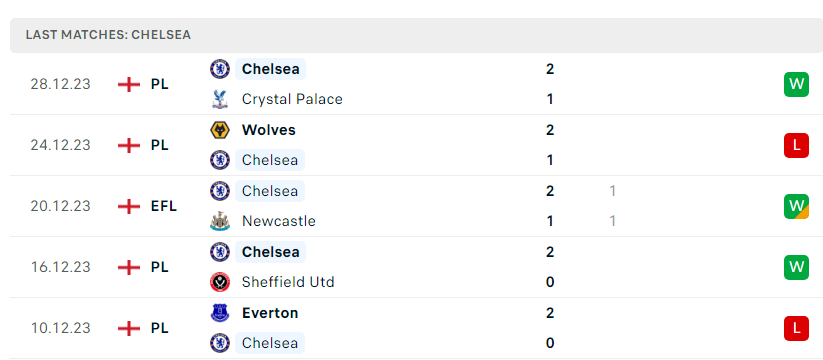Open the Crystal Palace team link
The height and width of the screenshot is (360, 823).
pyautogui.click(x=292, y=99)
